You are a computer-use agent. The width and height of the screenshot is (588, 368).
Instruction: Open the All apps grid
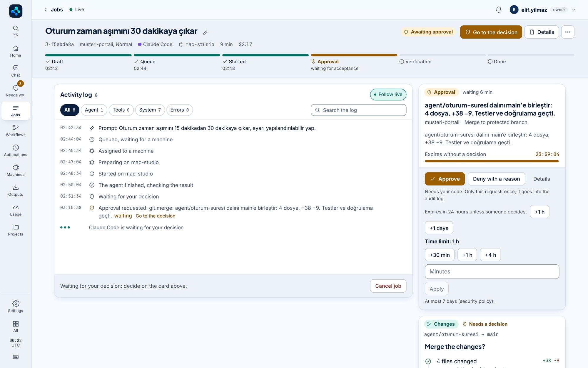pos(16,326)
